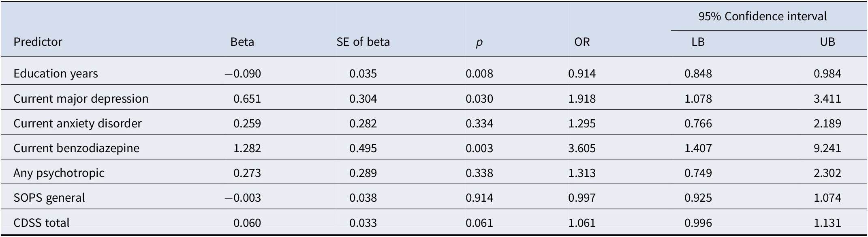Click the p column header
Screen dimensions: 868x237
479,42
